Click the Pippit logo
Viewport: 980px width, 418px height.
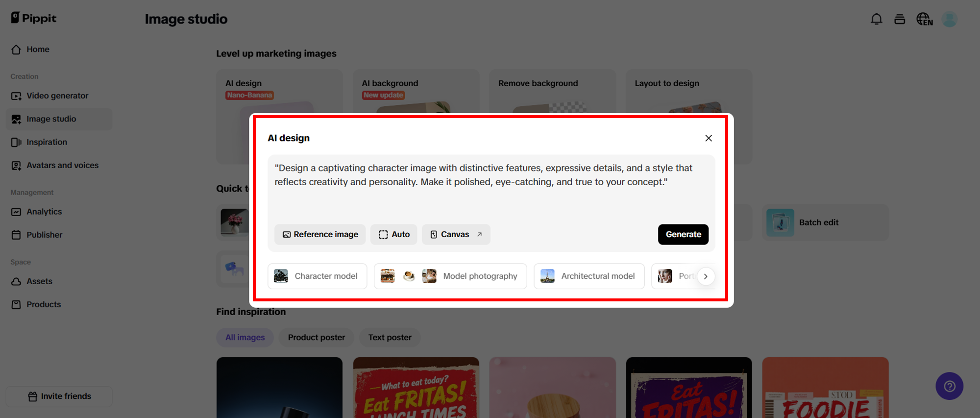(x=34, y=18)
